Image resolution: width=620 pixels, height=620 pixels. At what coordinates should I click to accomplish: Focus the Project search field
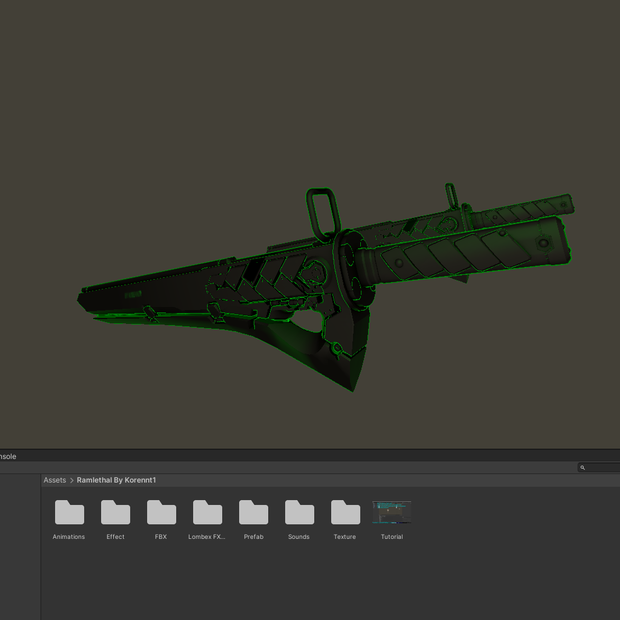(599, 467)
